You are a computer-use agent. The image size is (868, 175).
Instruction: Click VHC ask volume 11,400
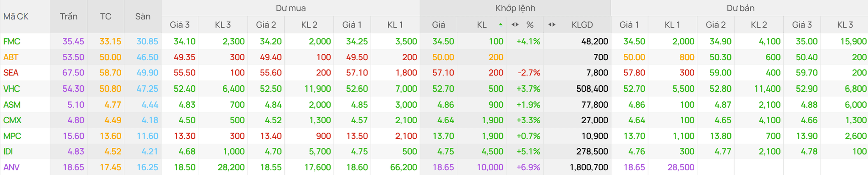768,89
